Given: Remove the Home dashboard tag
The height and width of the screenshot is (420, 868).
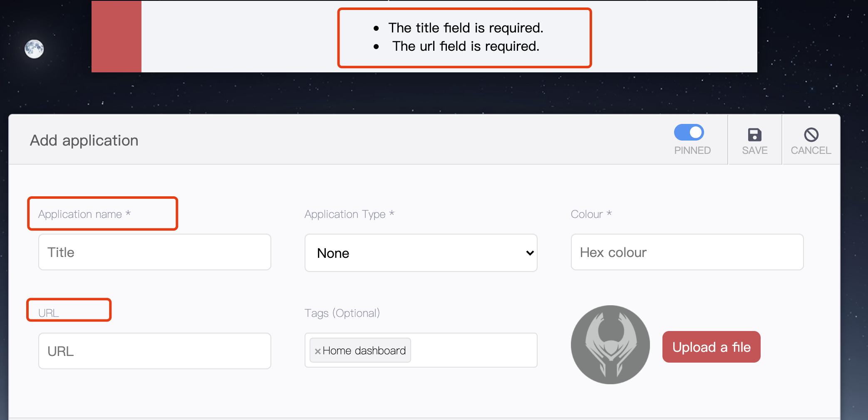Looking at the screenshot, I should (x=317, y=351).
